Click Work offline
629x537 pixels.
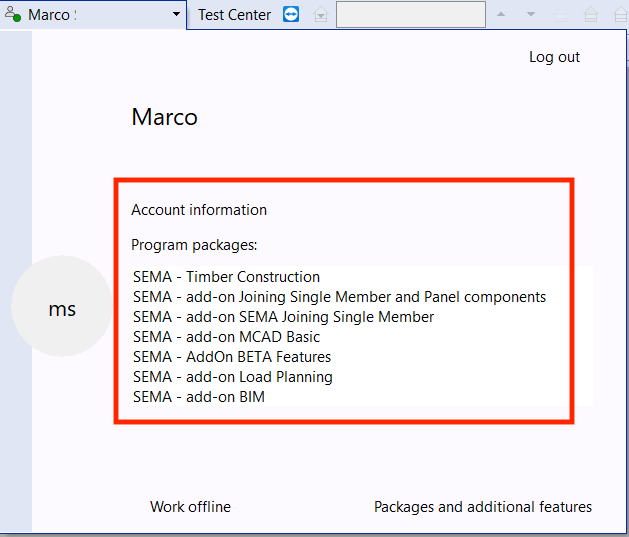coord(191,507)
